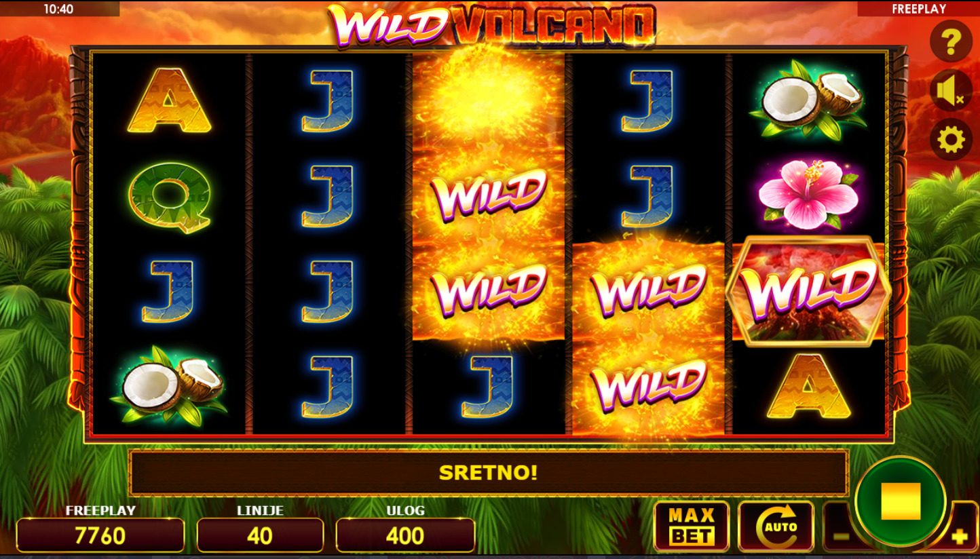The height and width of the screenshot is (559, 980).
Task: Click the FREEPLAY label at top right
Action: (918, 9)
